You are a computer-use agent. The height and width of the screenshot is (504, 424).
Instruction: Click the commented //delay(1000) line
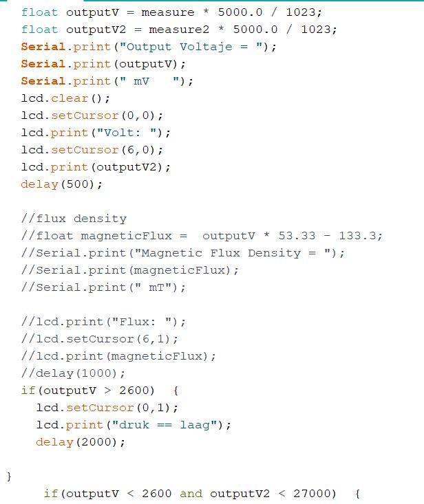pyautogui.click(x=73, y=373)
